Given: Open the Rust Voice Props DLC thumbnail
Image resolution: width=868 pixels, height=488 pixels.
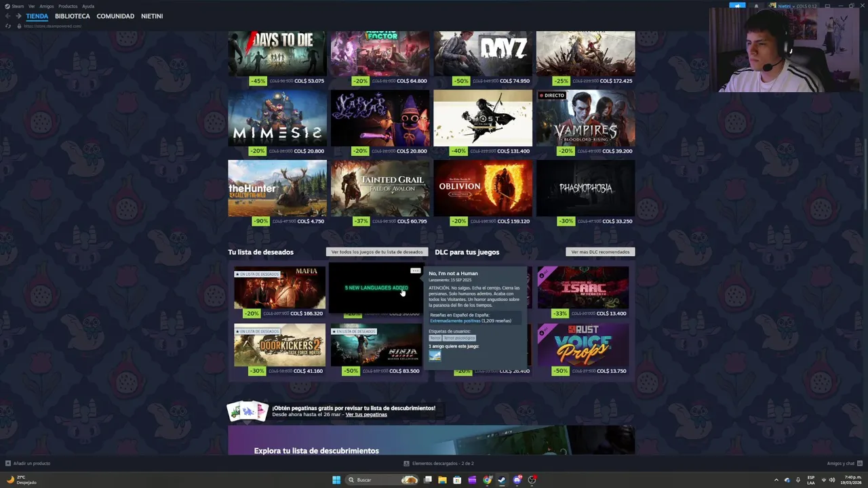Looking at the screenshot, I should pos(583,345).
